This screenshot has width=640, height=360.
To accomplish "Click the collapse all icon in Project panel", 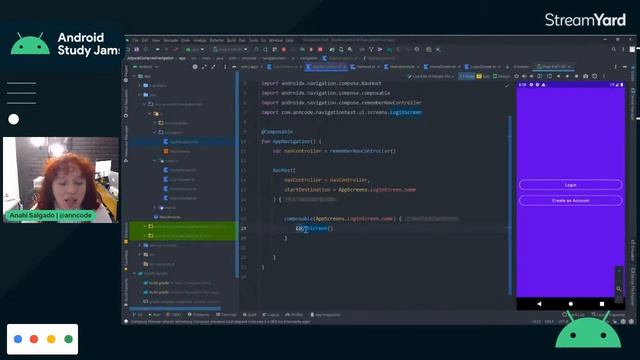I will click(213, 67).
